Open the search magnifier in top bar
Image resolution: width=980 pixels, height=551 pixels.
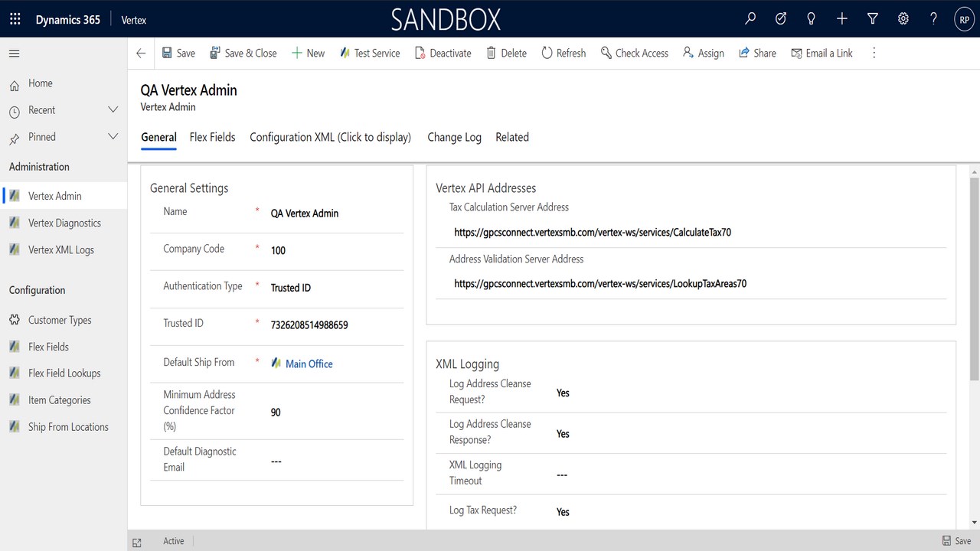tap(750, 19)
